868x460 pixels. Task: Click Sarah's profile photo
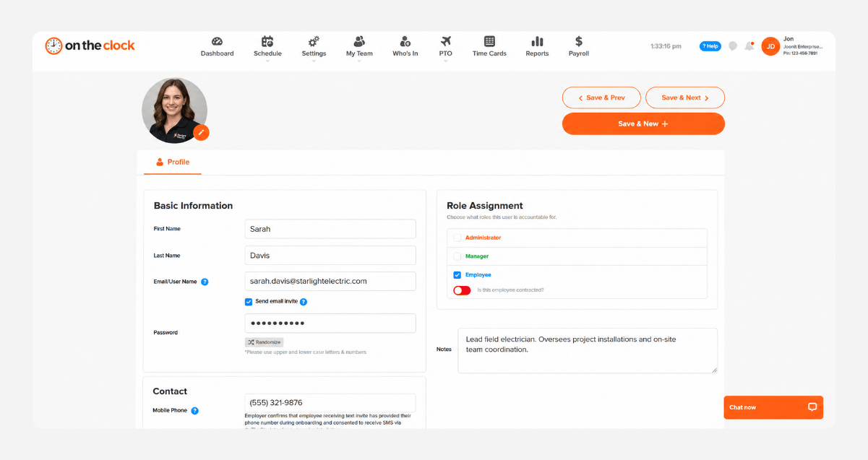click(x=174, y=110)
